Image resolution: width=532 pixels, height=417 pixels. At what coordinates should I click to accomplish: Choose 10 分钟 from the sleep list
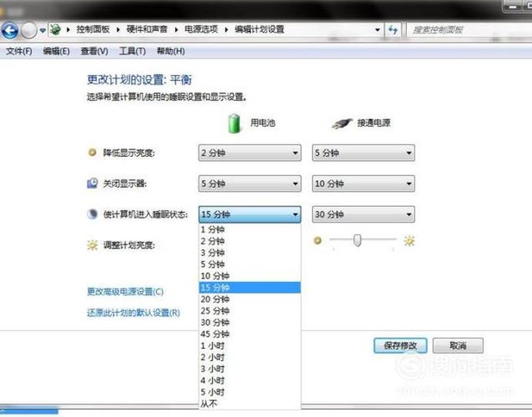250,276
